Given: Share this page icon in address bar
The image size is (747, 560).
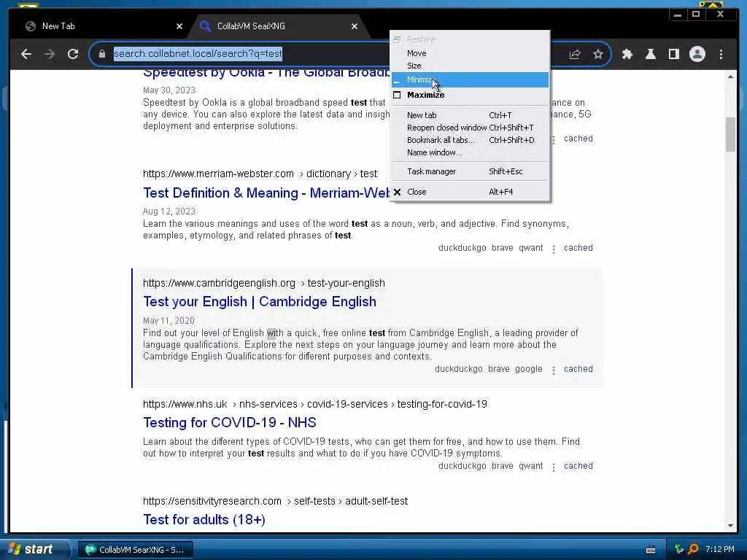Looking at the screenshot, I should 575,54.
